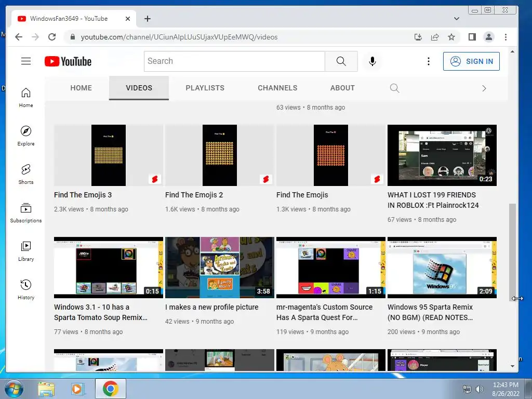
Task: Click the search magnifier button
Action: (341, 61)
